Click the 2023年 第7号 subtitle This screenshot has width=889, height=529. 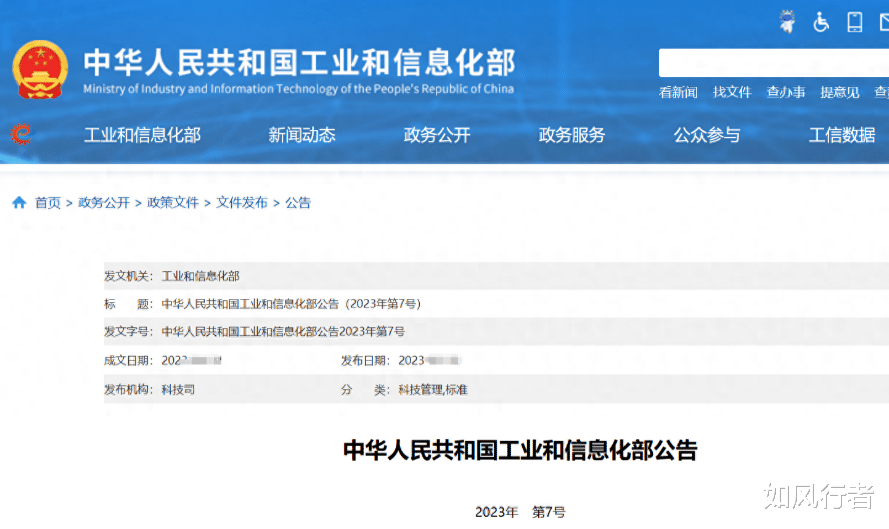coord(520,512)
